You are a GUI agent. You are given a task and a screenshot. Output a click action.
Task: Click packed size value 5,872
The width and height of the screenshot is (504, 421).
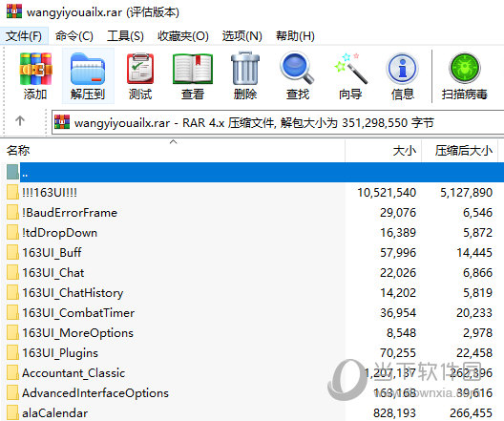tap(477, 233)
